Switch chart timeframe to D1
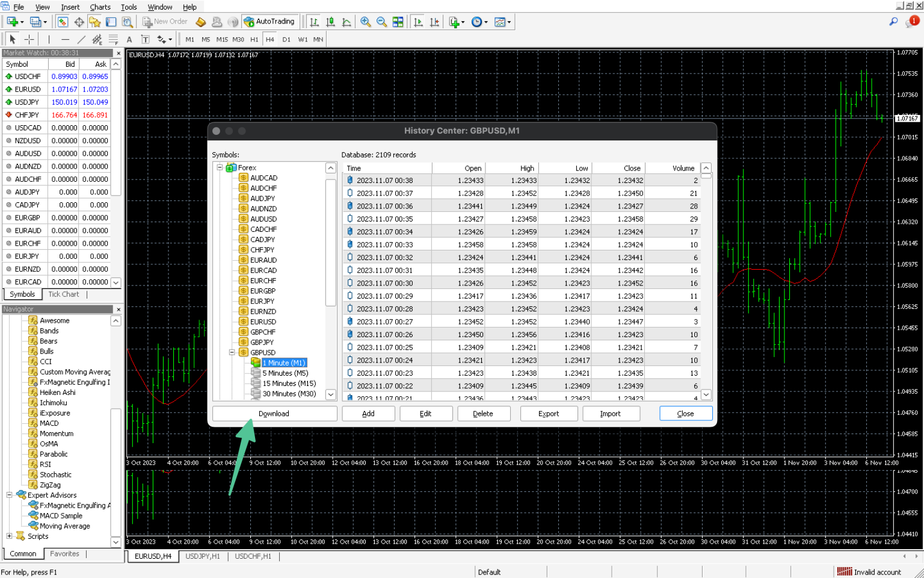The width and height of the screenshot is (924, 578). (286, 39)
